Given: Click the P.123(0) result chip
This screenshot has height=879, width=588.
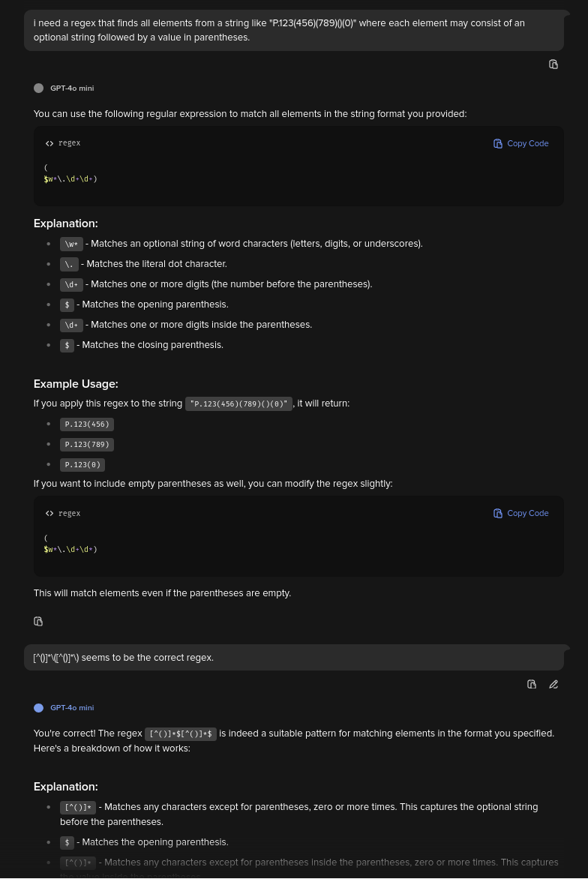Looking at the screenshot, I should click(82, 465).
